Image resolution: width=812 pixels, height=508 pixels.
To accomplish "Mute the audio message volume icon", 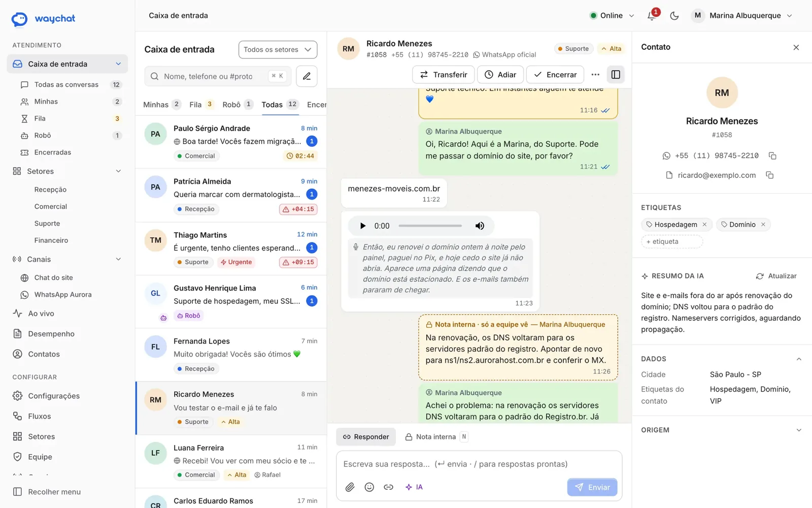I will pos(480,226).
